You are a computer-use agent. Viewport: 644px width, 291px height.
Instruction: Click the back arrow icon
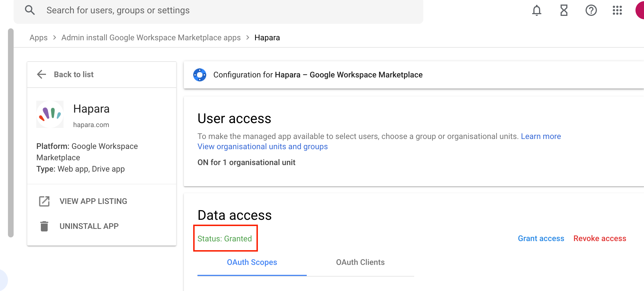click(x=41, y=74)
